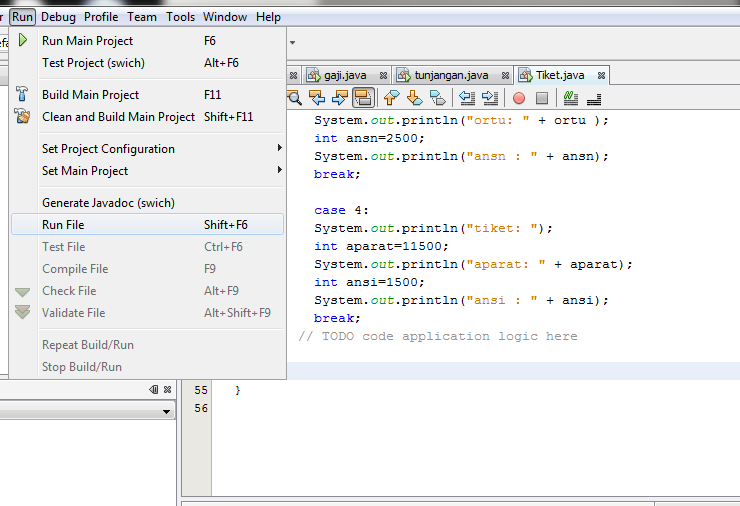Click Previous Bookmark up-arrow icon
This screenshot has height=506, width=740.
click(x=391, y=98)
